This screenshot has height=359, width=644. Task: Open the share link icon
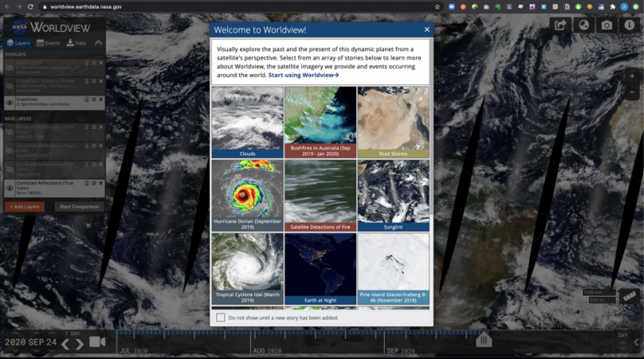561,25
